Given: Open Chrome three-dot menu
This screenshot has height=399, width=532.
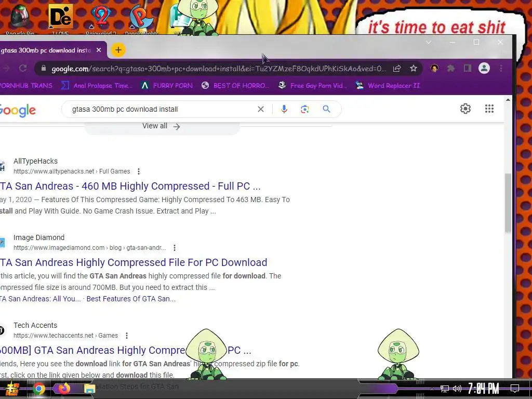Looking at the screenshot, I should pyautogui.click(x=501, y=69).
